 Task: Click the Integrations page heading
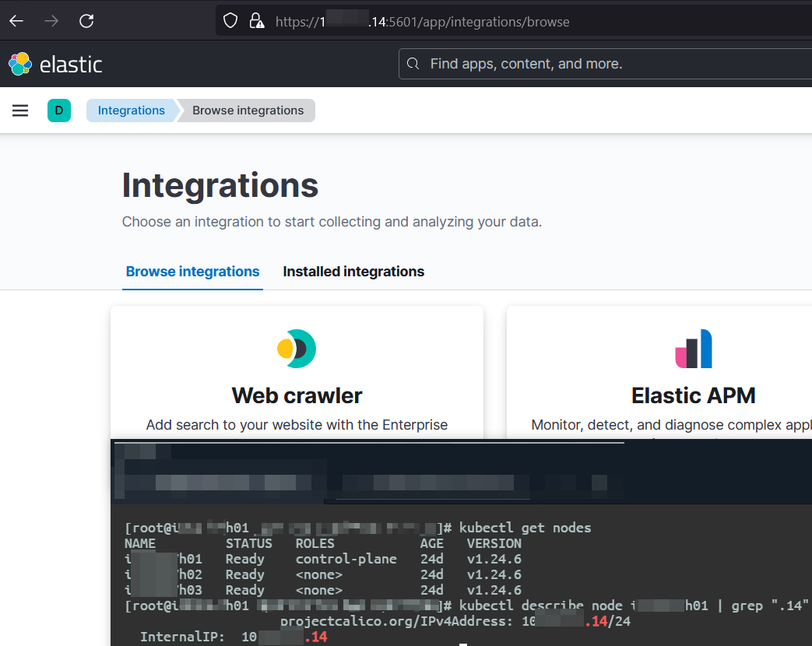(220, 185)
